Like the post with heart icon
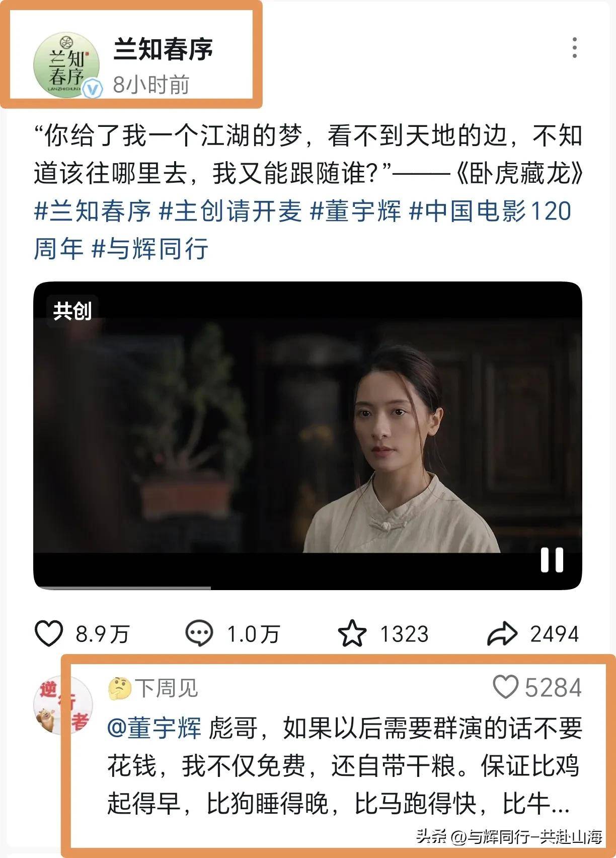The height and width of the screenshot is (858, 616). (49, 633)
